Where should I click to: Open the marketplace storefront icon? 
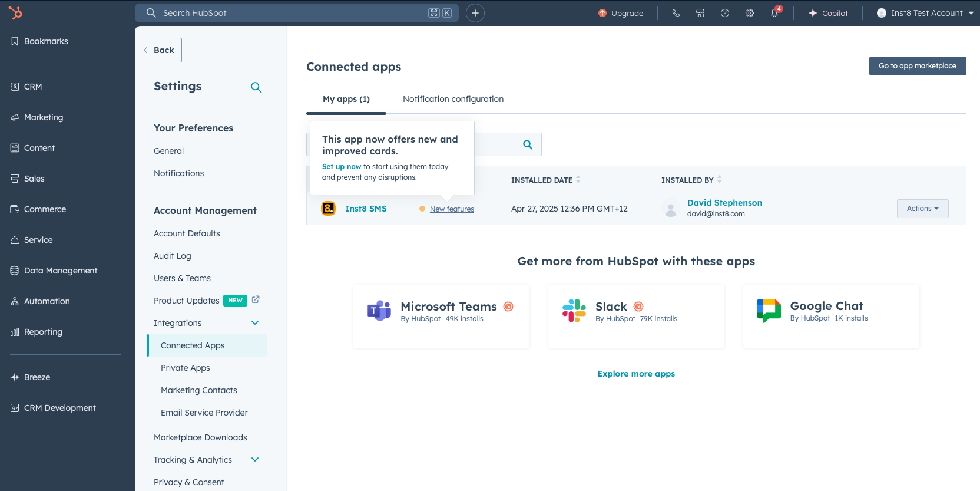tap(700, 13)
